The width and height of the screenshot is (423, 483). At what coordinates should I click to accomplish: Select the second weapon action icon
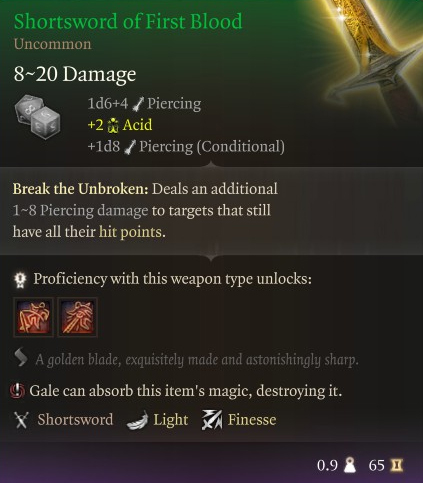77,317
